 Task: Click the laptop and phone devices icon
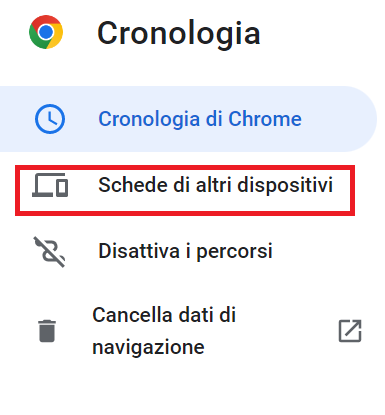click(50, 185)
